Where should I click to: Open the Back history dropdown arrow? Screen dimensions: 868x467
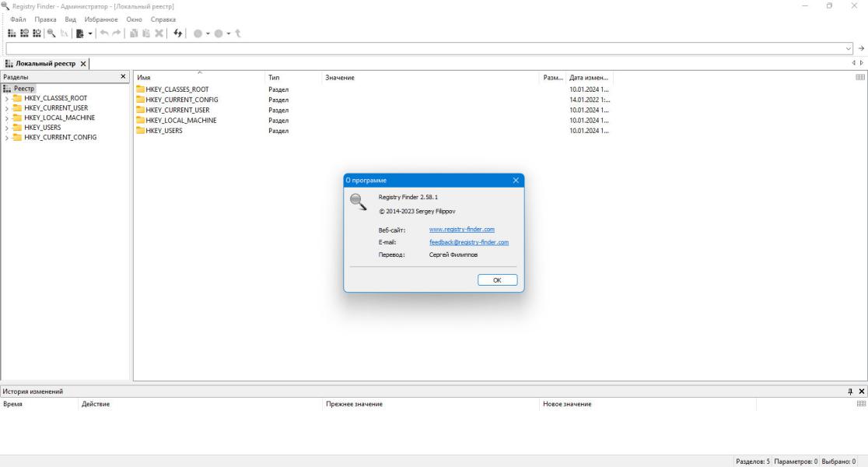(208, 33)
